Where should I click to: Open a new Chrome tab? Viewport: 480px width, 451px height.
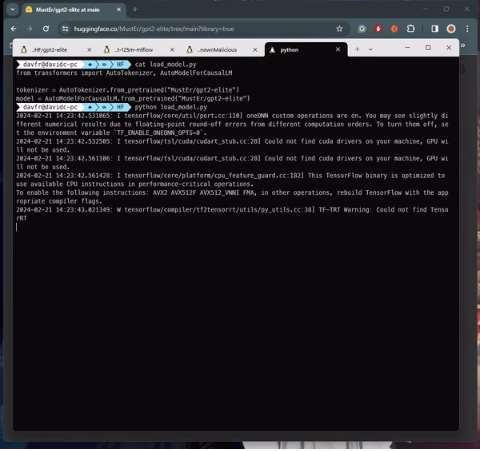coord(135,9)
